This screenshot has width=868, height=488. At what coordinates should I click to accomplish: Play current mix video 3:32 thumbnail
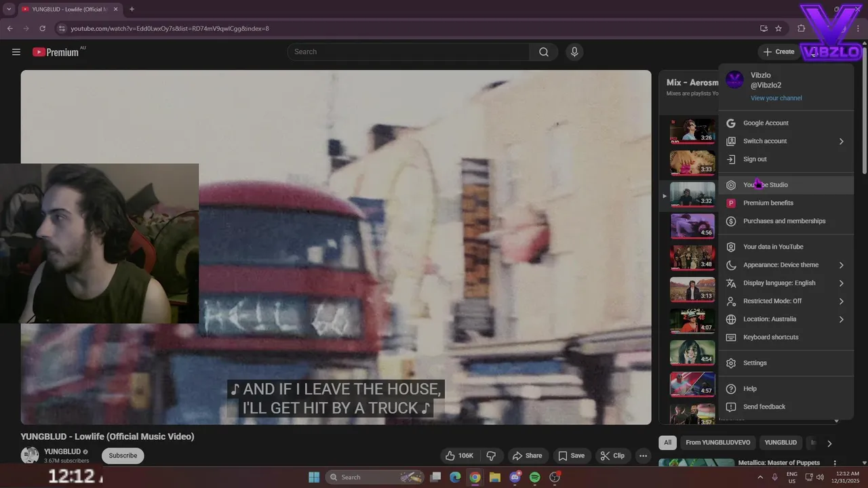click(692, 195)
